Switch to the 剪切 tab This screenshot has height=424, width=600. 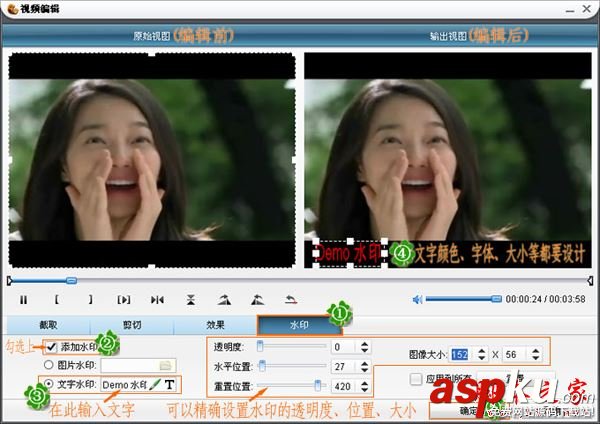pyautogui.click(x=132, y=325)
